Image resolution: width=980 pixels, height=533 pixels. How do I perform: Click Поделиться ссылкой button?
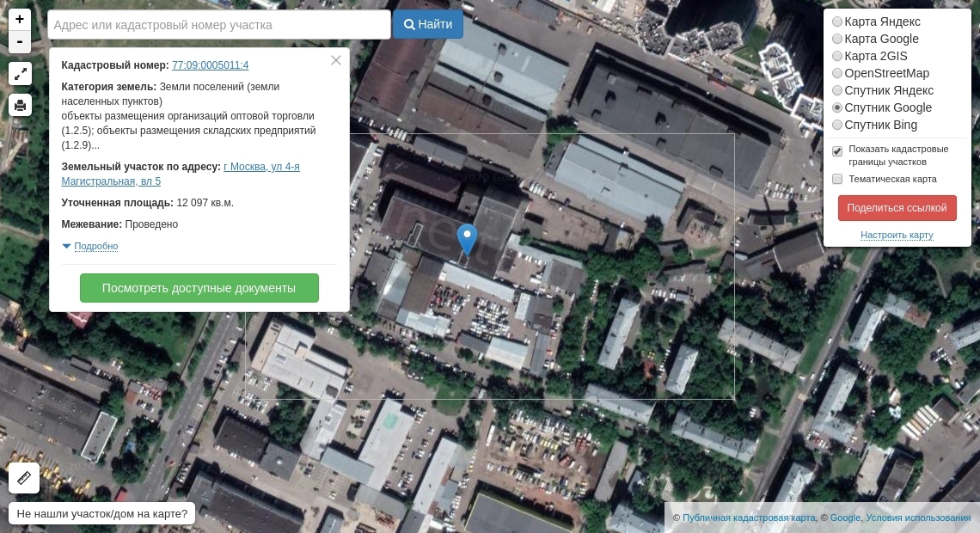point(897,208)
